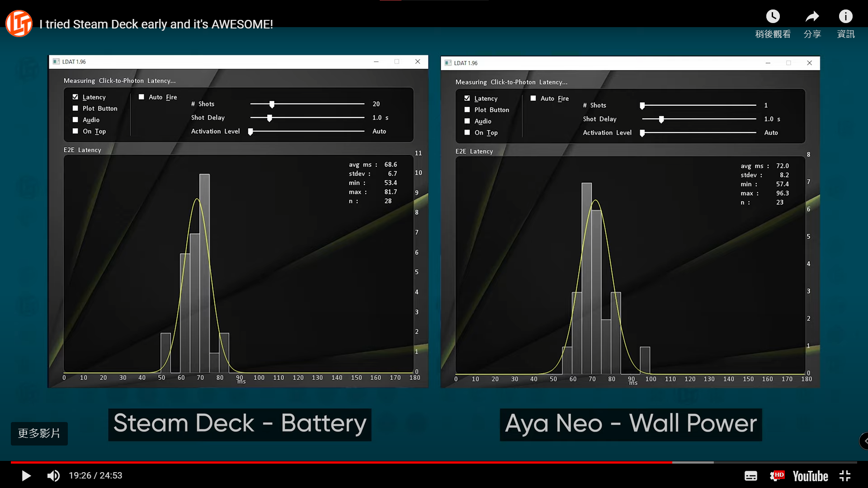This screenshot has height=488, width=868.
Task: Click the Share arrow icon
Action: pyautogui.click(x=812, y=17)
